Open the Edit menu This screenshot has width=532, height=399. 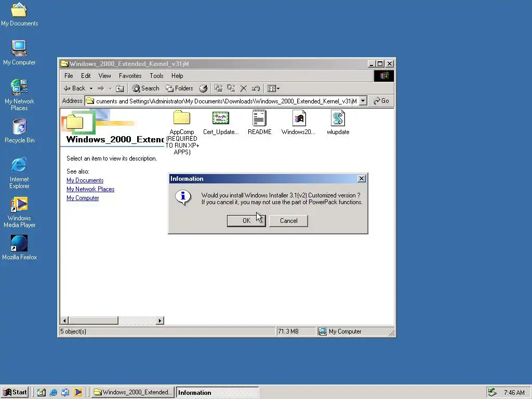[x=86, y=76]
